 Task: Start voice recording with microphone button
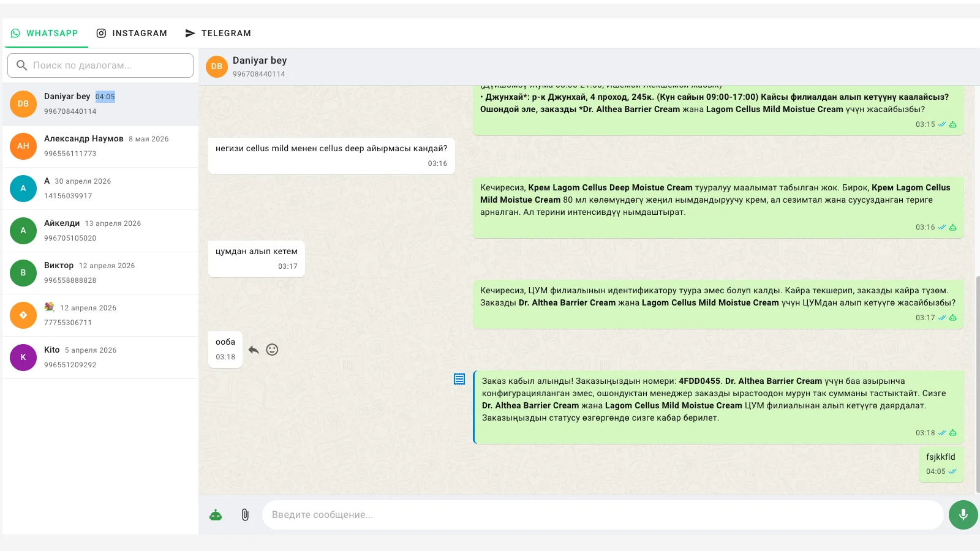click(963, 515)
